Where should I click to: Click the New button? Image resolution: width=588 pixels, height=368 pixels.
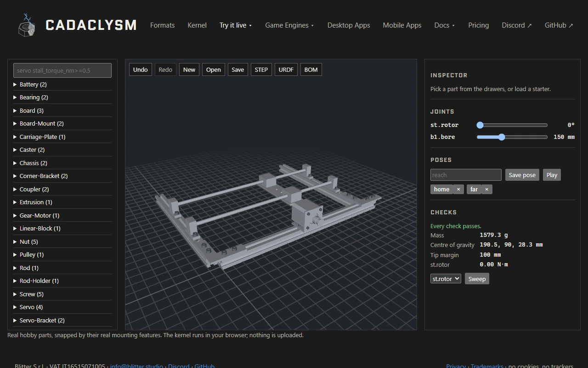click(x=189, y=69)
